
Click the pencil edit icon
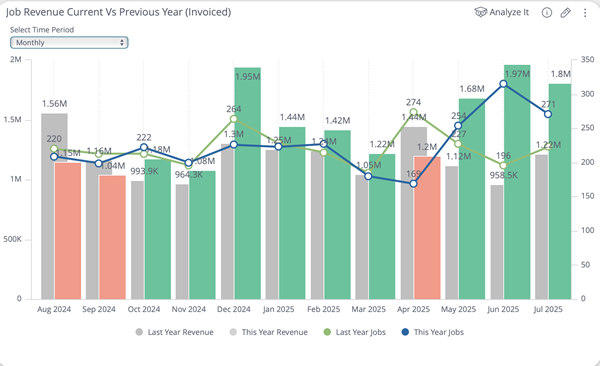point(566,13)
